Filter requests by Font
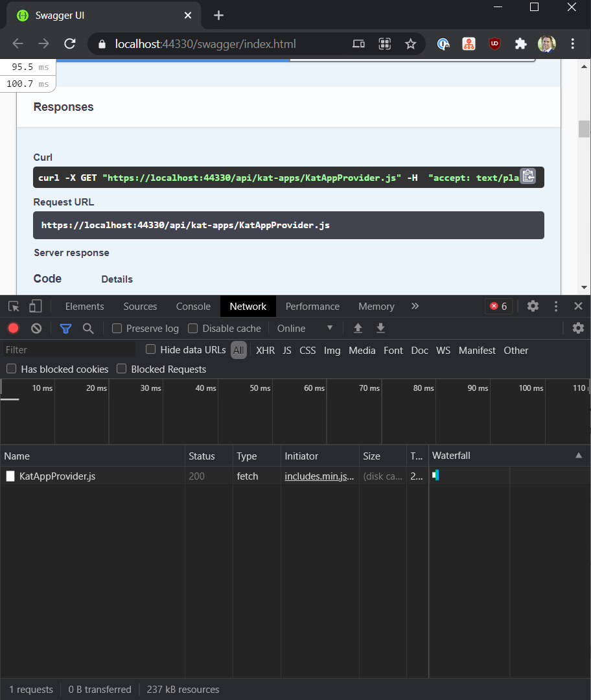Image resolution: width=591 pixels, height=700 pixels. pyautogui.click(x=393, y=351)
